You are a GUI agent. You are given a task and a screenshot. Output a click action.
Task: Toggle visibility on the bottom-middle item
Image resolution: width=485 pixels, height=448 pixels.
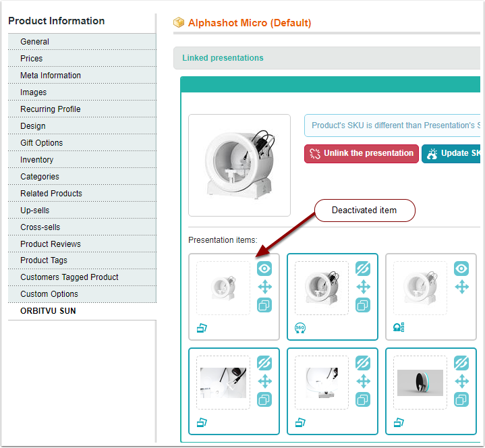pyautogui.click(x=363, y=363)
